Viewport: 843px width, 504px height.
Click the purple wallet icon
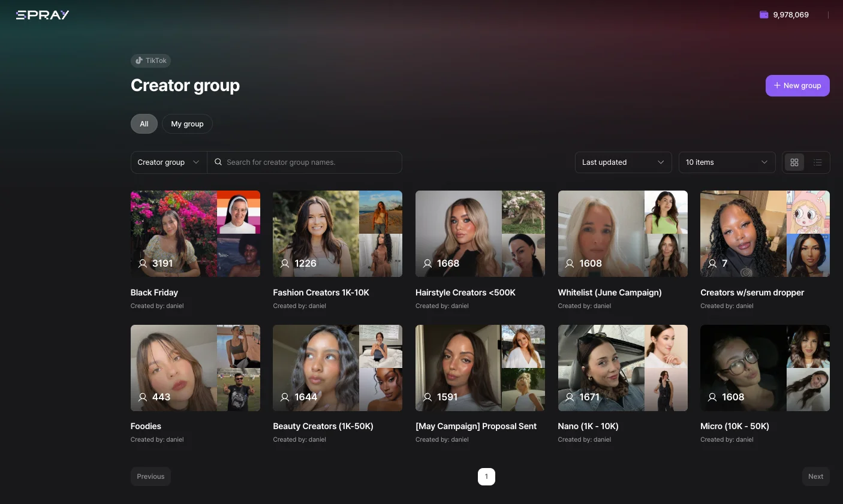tap(764, 15)
